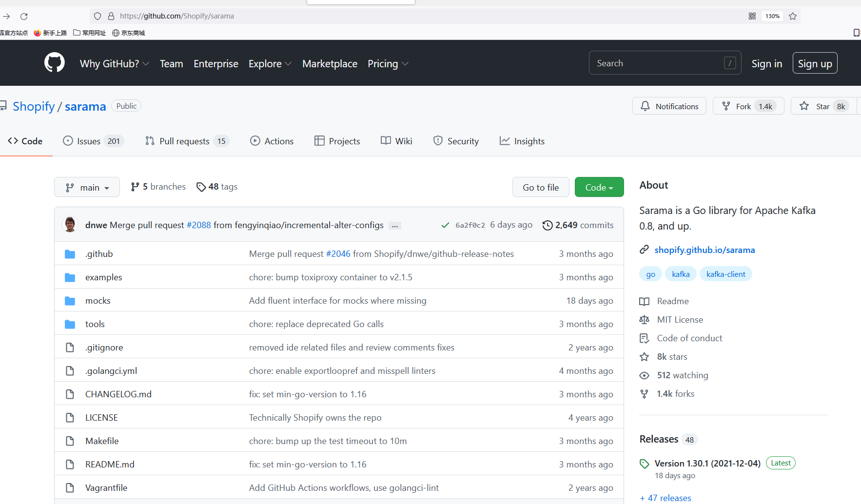This screenshot has width=861, height=504.
Task: Click the file icon beside LICENSE
Action: pos(70,418)
